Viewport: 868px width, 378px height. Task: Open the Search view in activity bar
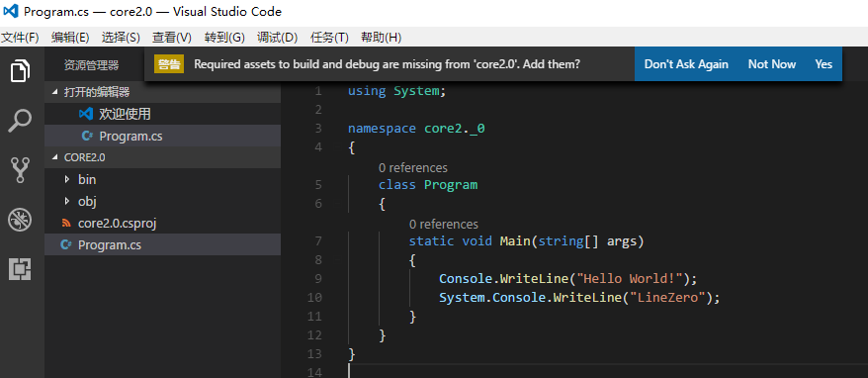pyautogui.click(x=20, y=121)
